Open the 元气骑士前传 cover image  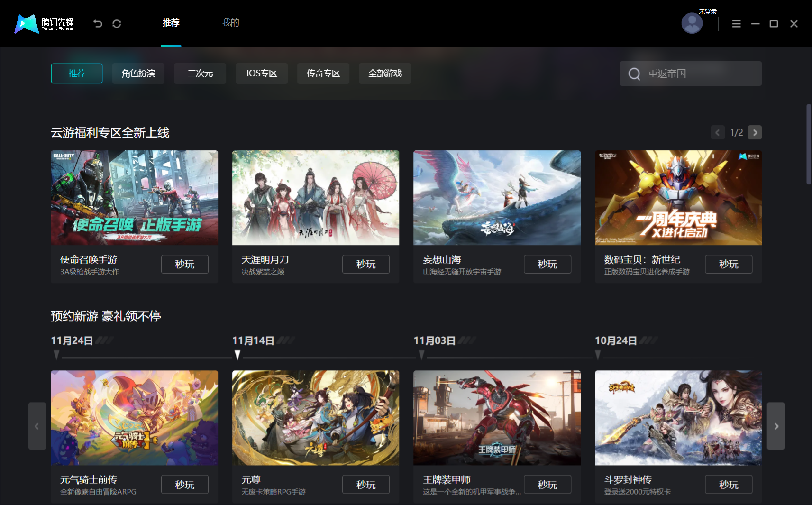(x=135, y=418)
